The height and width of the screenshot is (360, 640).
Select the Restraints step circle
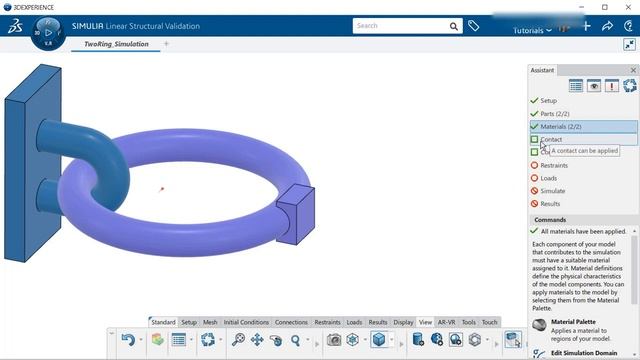pyautogui.click(x=534, y=165)
